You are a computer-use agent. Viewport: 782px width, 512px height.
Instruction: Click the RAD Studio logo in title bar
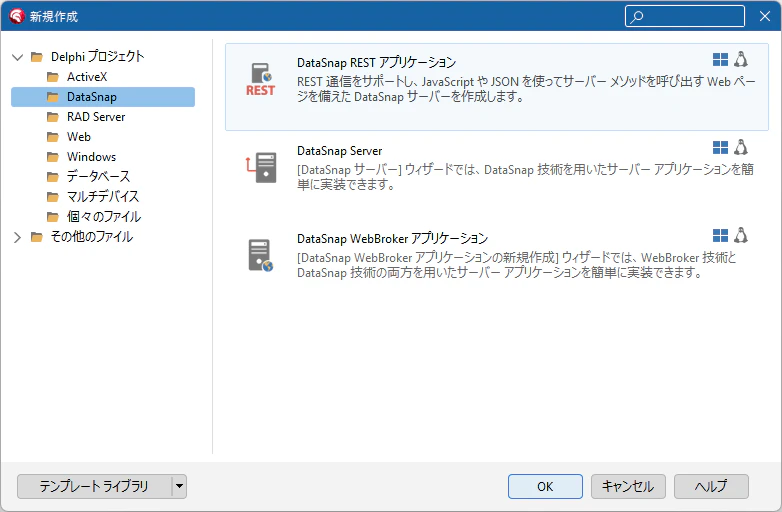click(16, 16)
